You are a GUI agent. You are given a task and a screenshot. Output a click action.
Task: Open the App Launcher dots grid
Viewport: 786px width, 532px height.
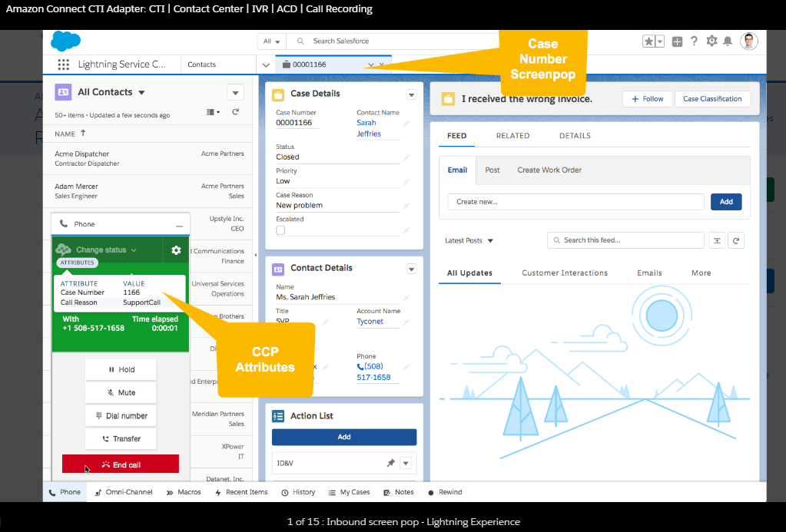(63, 64)
